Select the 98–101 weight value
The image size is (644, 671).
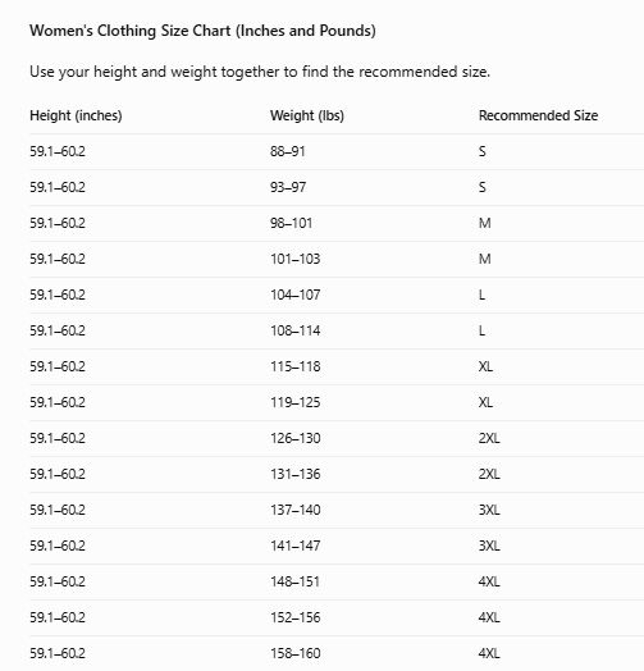291,224
